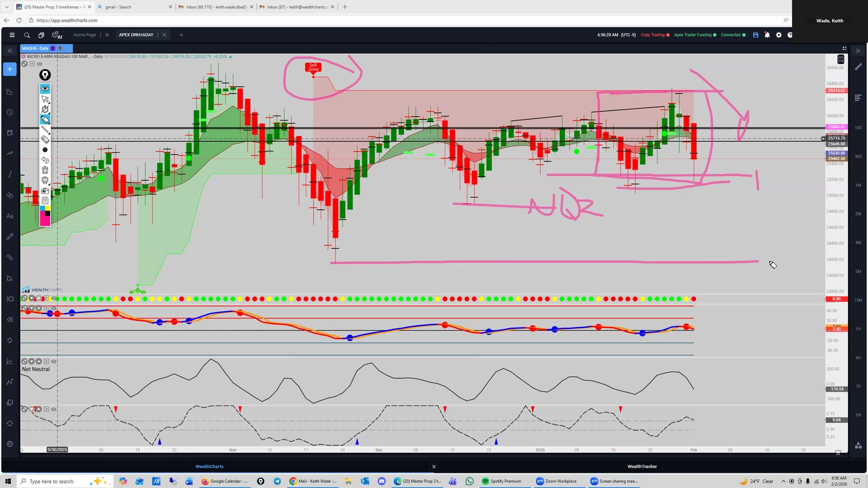Select the line drawing tool
Screen dimensions: 868x488
[45, 130]
